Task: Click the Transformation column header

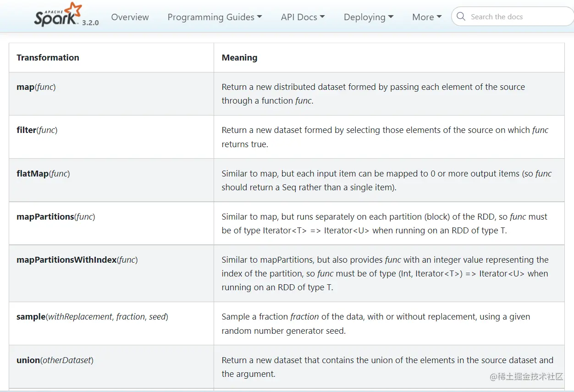Action: tap(48, 57)
